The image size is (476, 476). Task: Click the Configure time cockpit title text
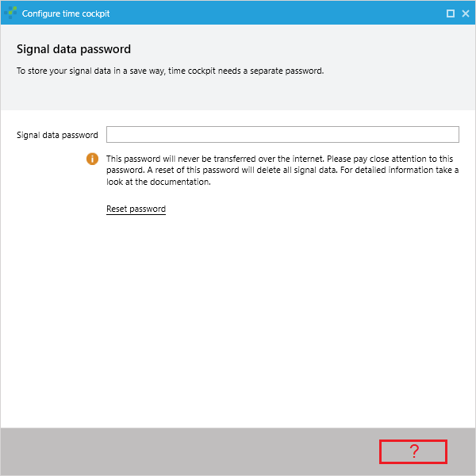pos(66,13)
